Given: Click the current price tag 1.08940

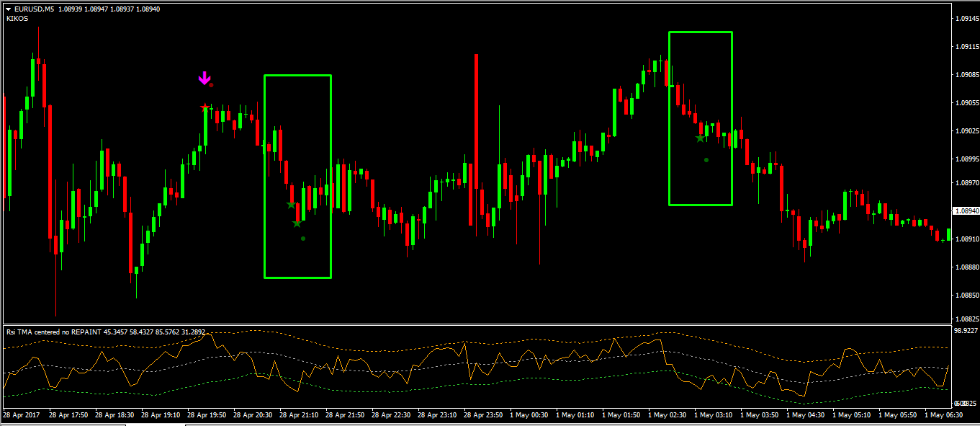Looking at the screenshot, I should click(x=965, y=211).
